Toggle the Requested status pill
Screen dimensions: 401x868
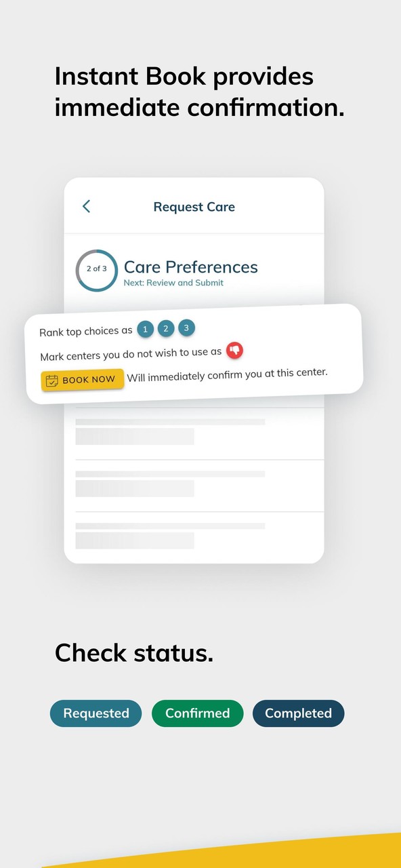point(96,713)
